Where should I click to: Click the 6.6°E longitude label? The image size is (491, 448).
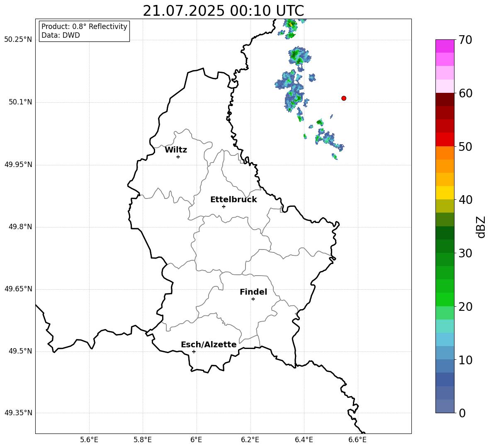pos(357,440)
